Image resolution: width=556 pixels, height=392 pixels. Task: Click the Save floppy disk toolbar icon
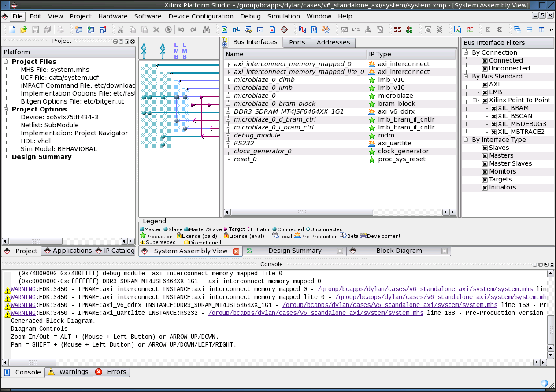point(35,30)
